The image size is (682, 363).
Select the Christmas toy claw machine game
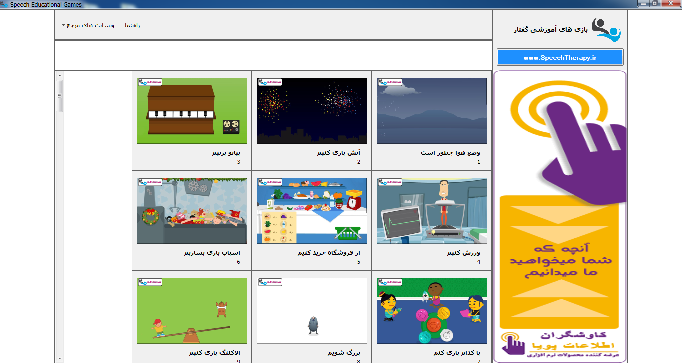pos(192,211)
